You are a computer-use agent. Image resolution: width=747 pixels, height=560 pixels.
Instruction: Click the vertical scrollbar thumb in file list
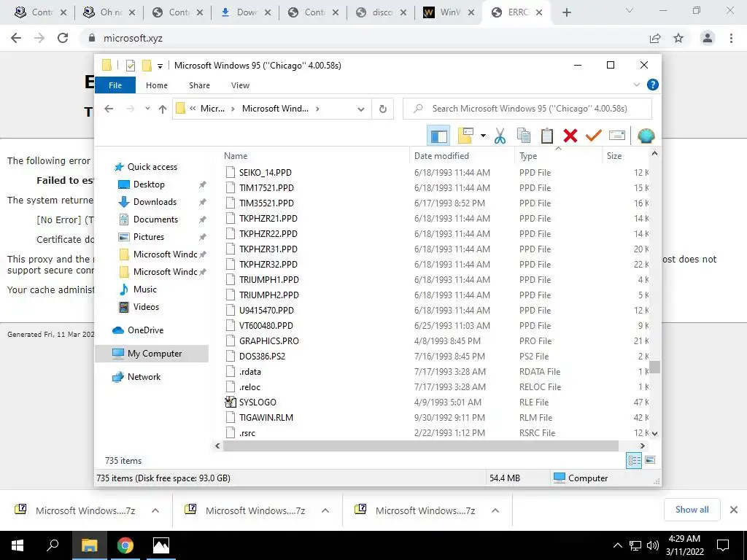coord(654,367)
